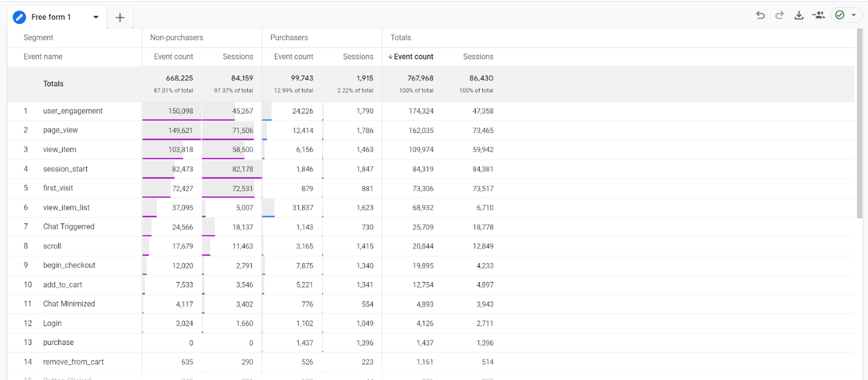Viewport: 868px width, 380px height.
Task: Click the sort arrow beside Totals Event count
Action: coord(390,57)
